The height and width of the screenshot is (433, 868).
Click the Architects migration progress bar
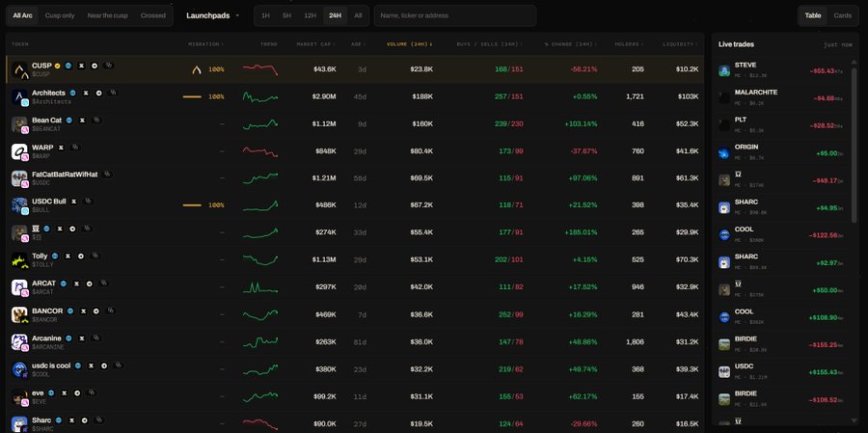tap(192, 96)
